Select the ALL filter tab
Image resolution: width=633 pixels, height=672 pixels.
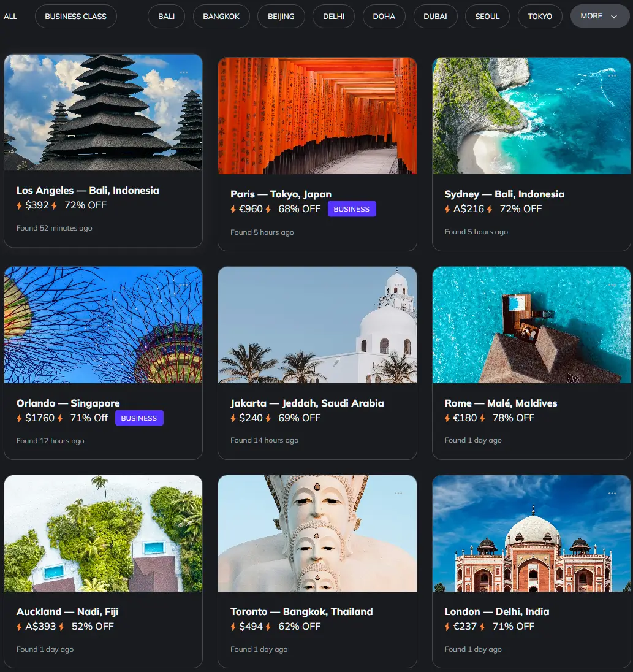point(10,17)
